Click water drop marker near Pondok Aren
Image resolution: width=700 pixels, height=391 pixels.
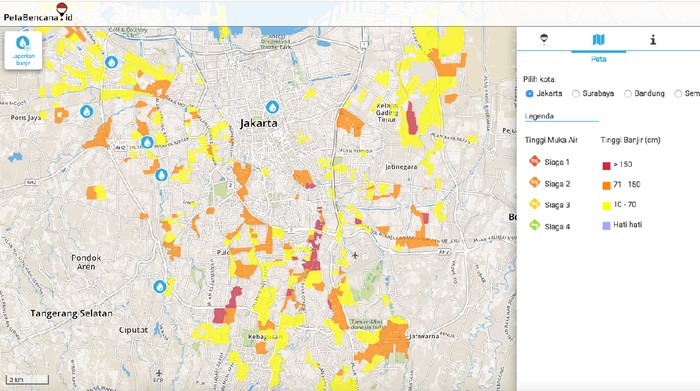pyautogui.click(x=160, y=287)
